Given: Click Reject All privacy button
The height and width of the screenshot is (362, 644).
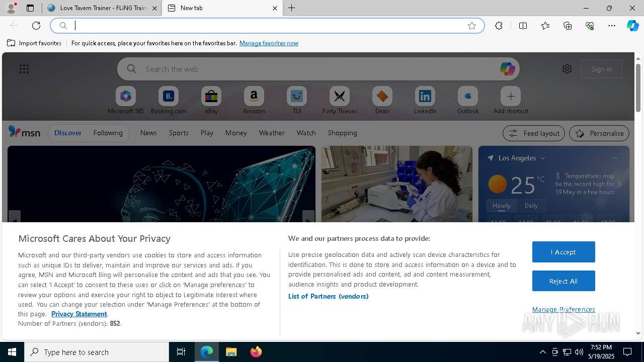Looking at the screenshot, I should 563,281.
